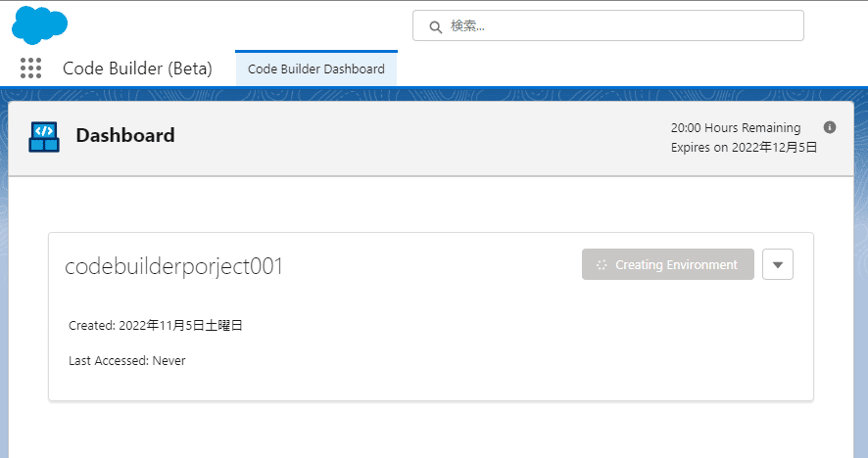
Task: Switch to Code Builder Dashboard tab
Action: point(316,69)
